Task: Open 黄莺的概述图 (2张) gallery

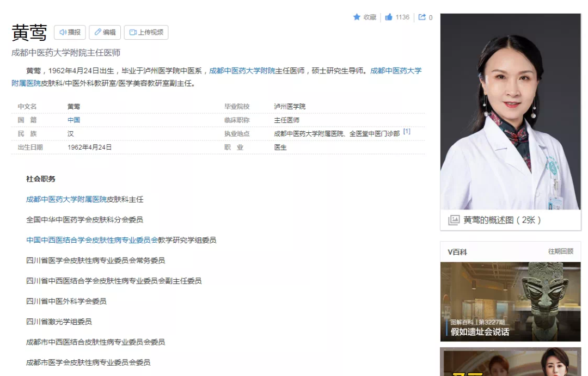Action: (x=502, y=220)
